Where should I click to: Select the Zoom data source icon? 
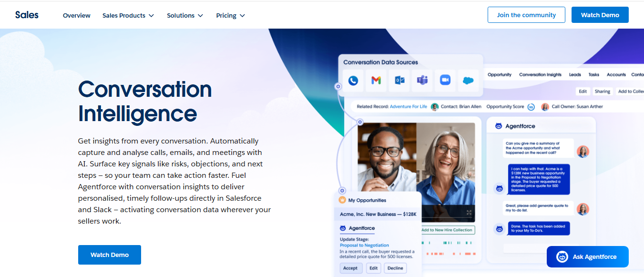coord(445,81)
